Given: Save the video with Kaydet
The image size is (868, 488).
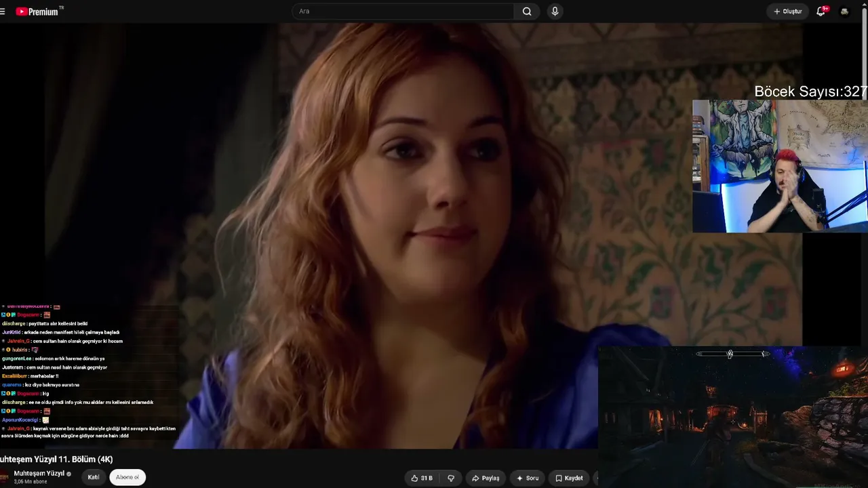Looking at the screenshot, I should pos(569,478).
